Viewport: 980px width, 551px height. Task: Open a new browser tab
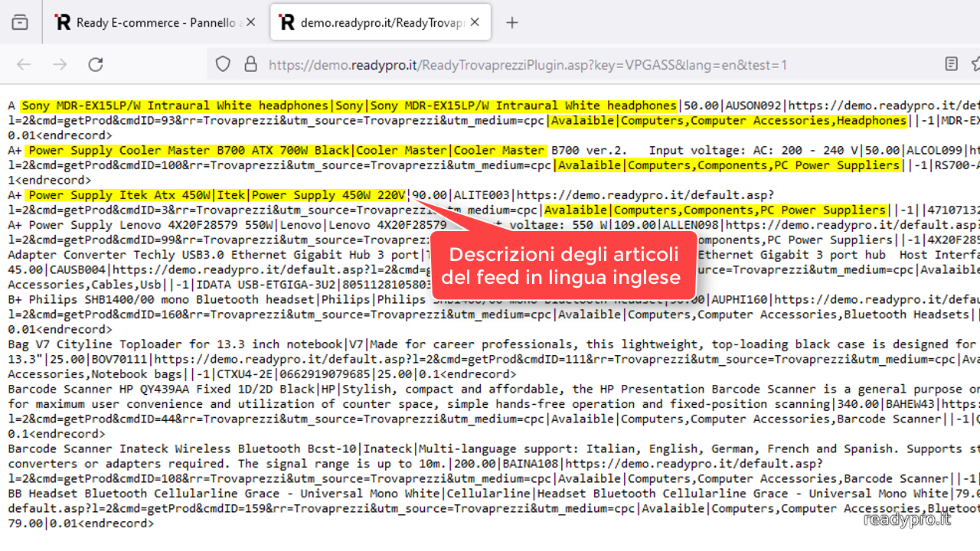tap(512, 22)
